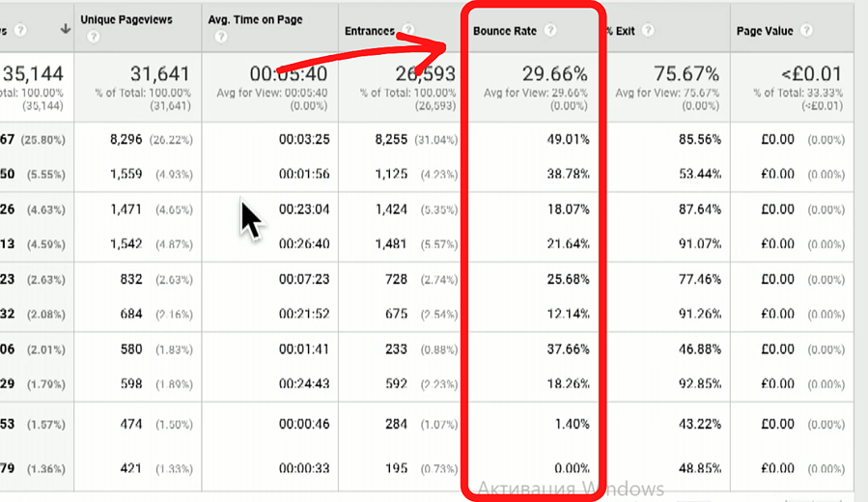Viewport: 868px width, 502px height.
Task: Click the time on page cell 00:03:25
Action: point(304,139)
